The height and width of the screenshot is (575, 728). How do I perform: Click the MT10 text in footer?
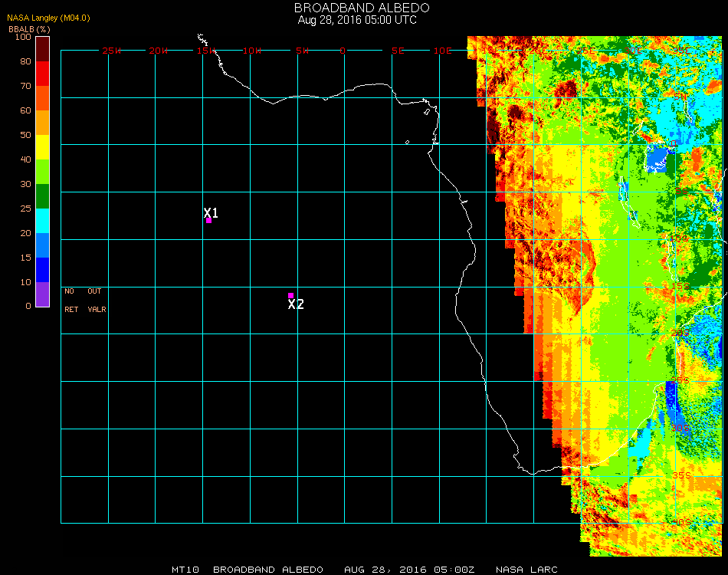[x=185, y=570]
